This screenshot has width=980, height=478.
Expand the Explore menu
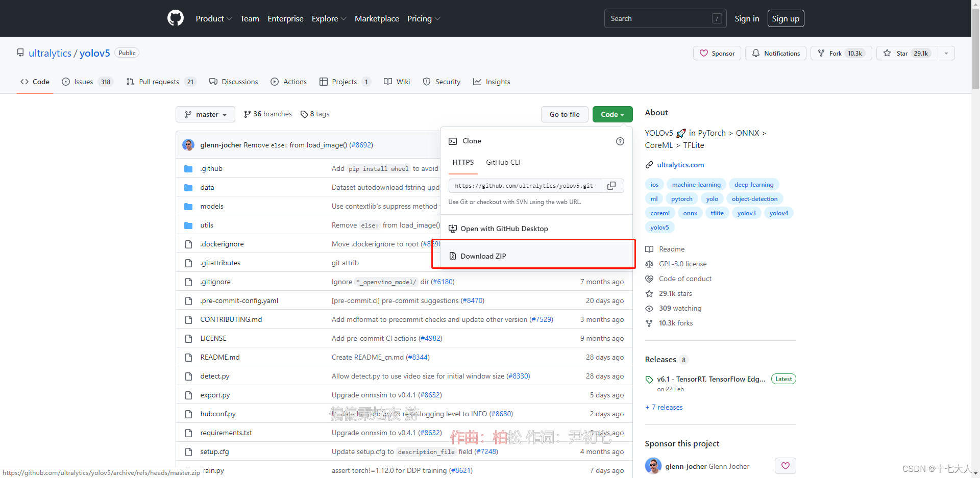tap(329, 18)
